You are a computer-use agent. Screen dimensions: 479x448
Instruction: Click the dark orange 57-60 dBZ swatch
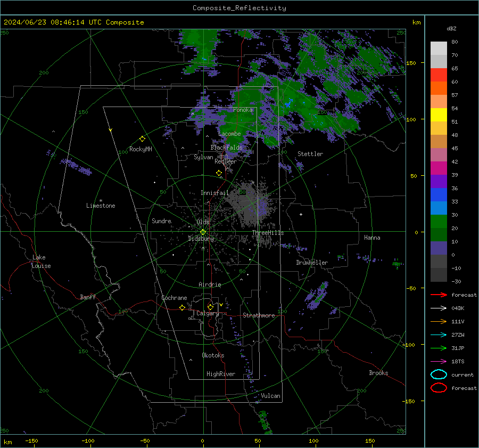tap(439, 88)
